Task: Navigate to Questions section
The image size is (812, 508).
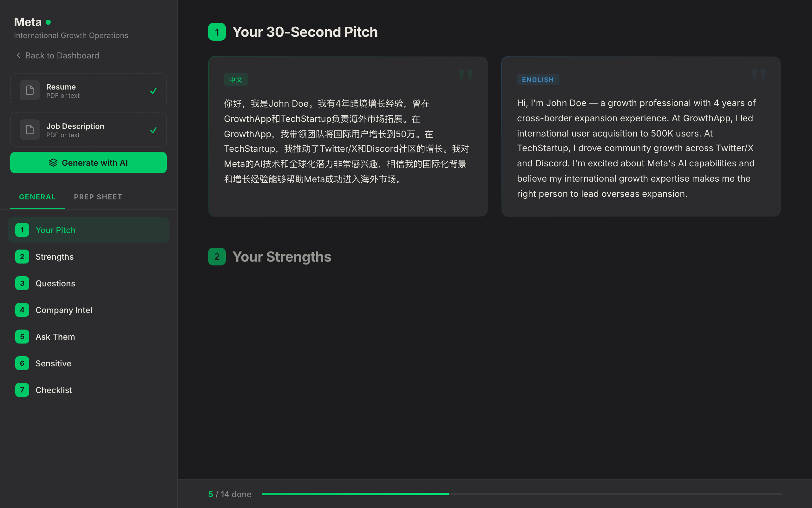Action: (x=88, y=283)
